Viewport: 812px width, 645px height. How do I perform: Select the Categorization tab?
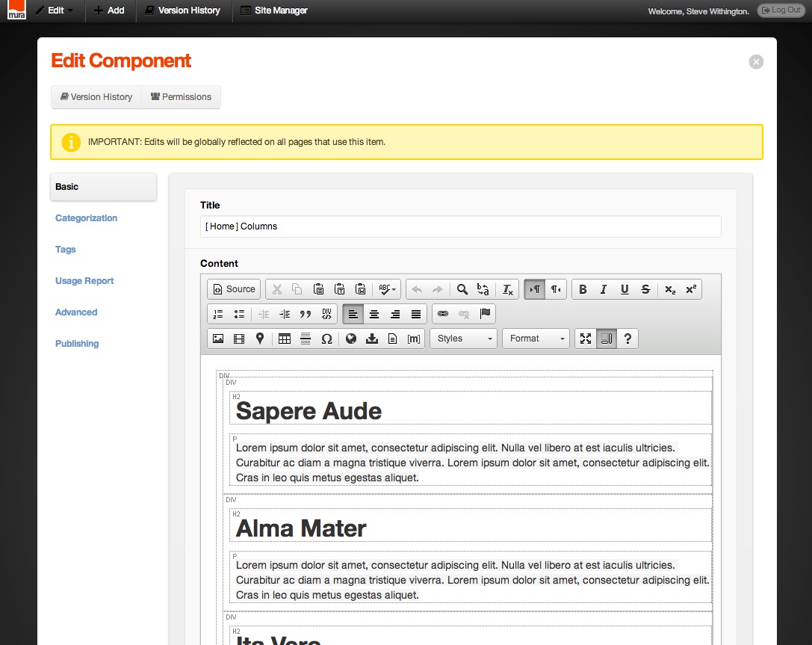click(87, 218)
